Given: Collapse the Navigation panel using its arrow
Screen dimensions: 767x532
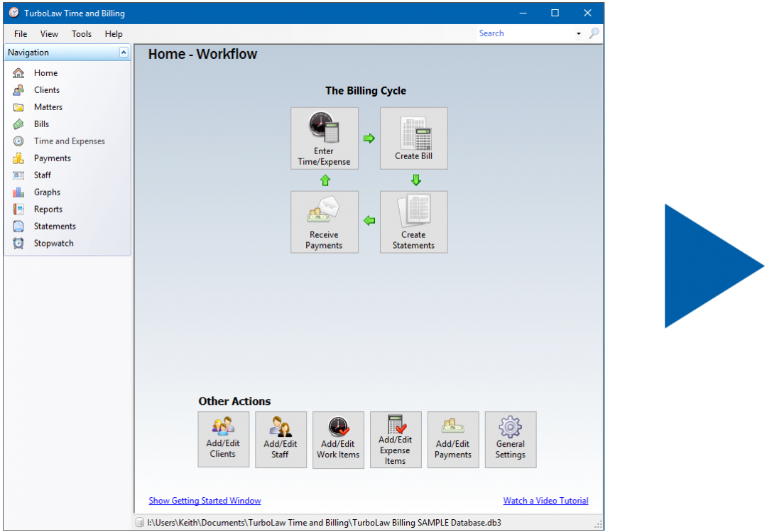Looking at the screenshot, I should (124, 52).
